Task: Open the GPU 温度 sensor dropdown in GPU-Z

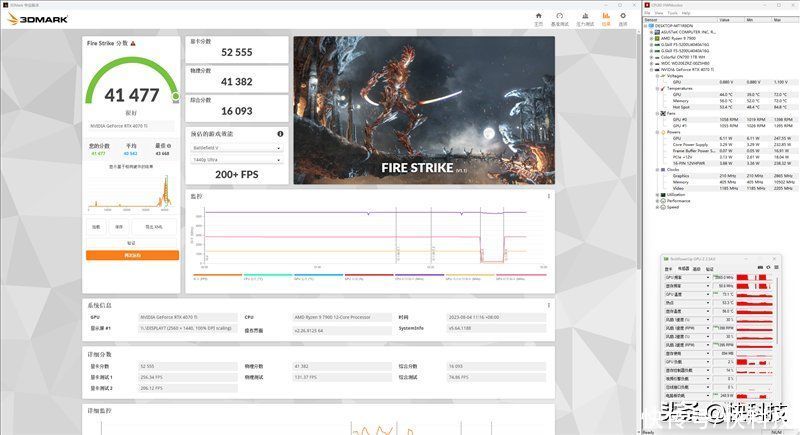Action: point(708,294)
